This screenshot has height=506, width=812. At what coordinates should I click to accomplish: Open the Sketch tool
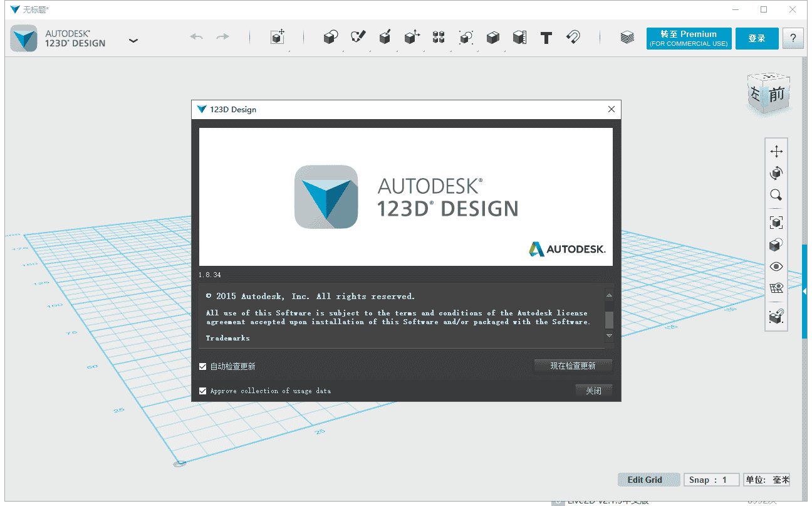[x=358, y=38]
